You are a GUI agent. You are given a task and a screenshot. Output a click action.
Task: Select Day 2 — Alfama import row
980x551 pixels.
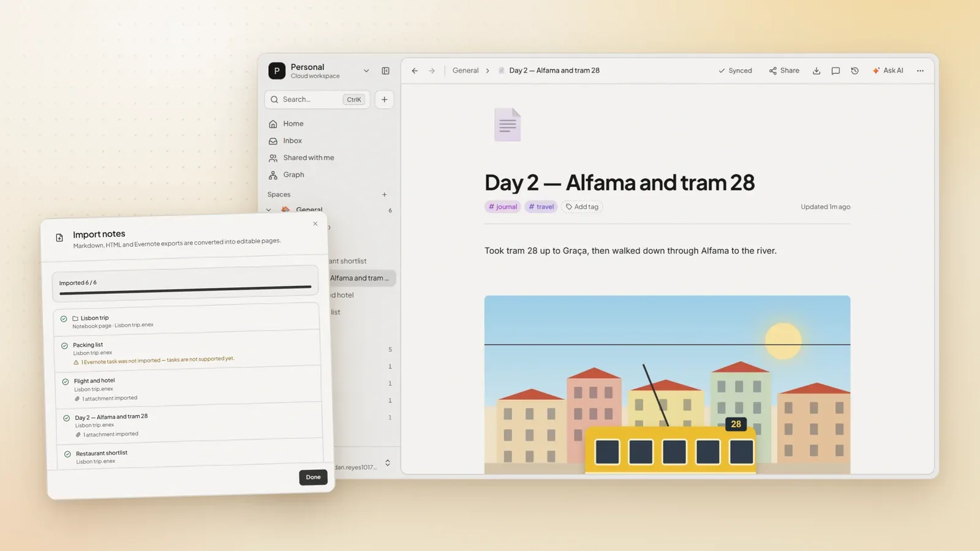point(189,423)
